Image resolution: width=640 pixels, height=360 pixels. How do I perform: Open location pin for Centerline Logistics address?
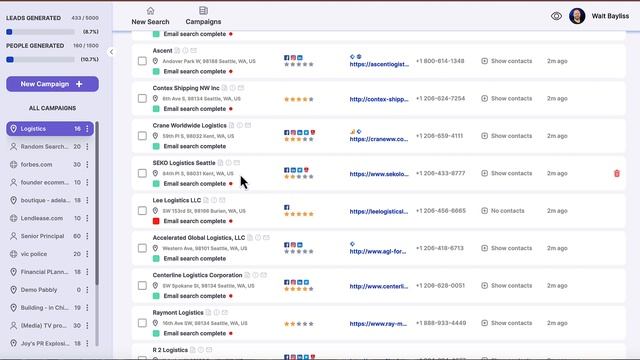[155, 286]
